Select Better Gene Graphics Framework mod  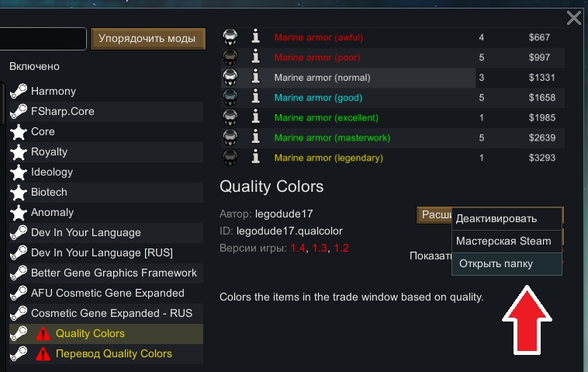tap(113, 273)
